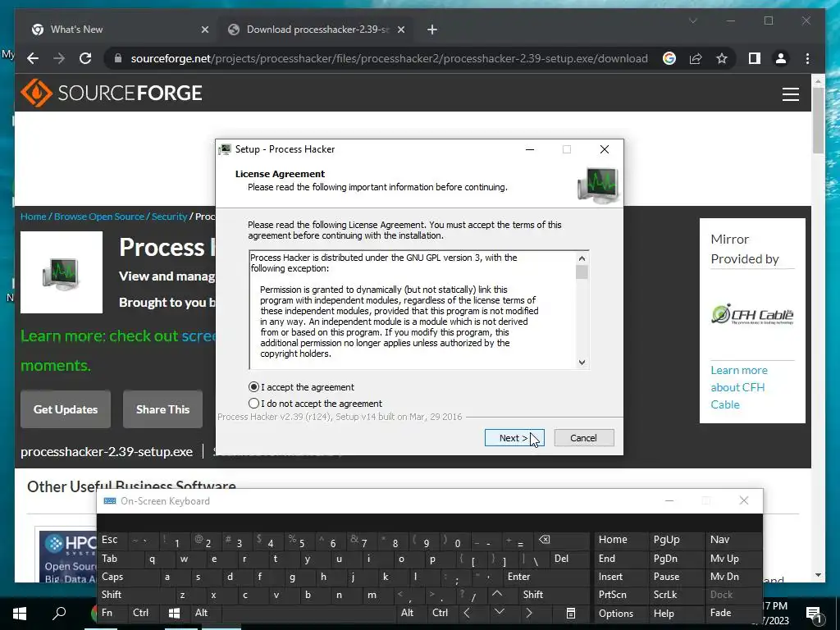Image resolution: width=840 pixels, height=630 pixels.
Task: Cancel the Process Hacker setup
Action: 584,438
